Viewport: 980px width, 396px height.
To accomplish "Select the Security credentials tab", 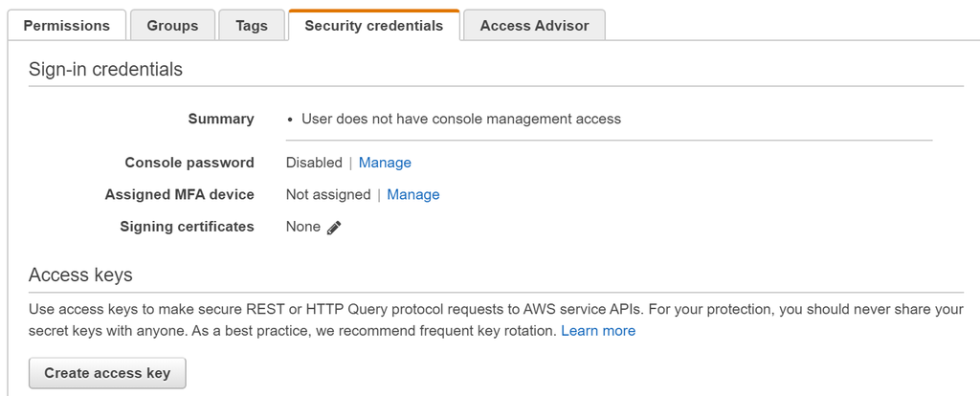I will (x=373, y=26).
